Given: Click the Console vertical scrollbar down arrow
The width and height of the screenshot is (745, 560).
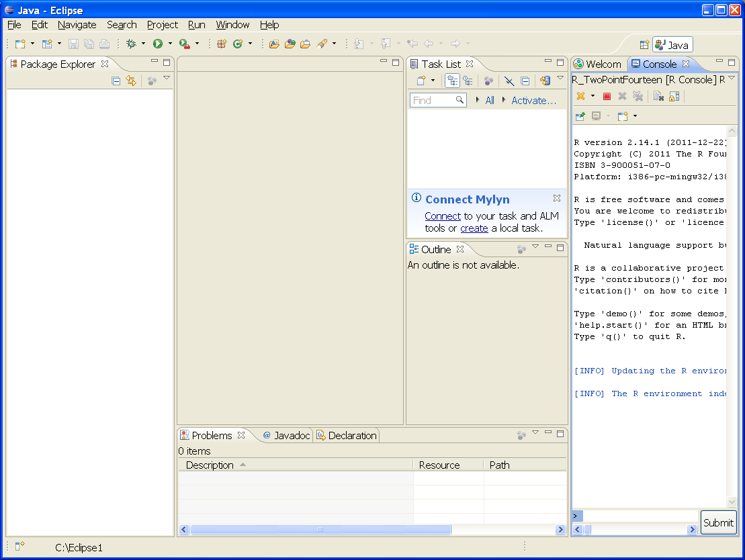Looking at the screenshot, I should click(x=731, y=502).
